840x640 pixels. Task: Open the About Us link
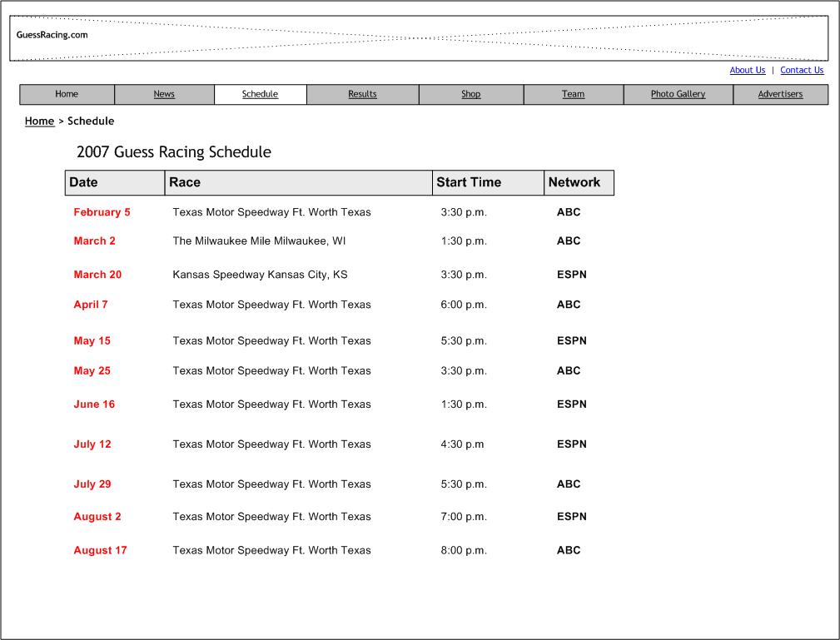(x=747, y=70)
